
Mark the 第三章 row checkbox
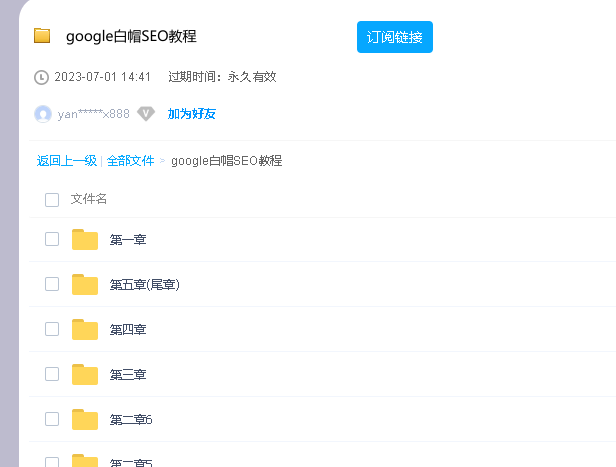[x=52, y=374]
